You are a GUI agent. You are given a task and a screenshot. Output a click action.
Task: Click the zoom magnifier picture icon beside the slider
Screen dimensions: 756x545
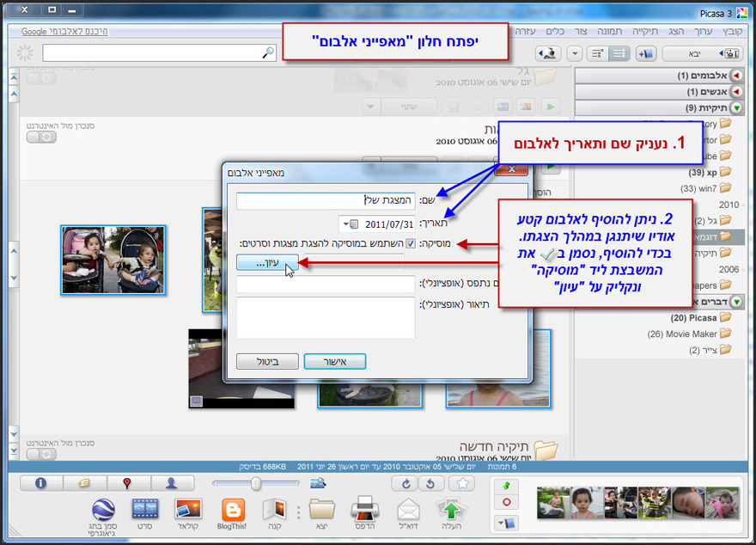tap(318, 482)
